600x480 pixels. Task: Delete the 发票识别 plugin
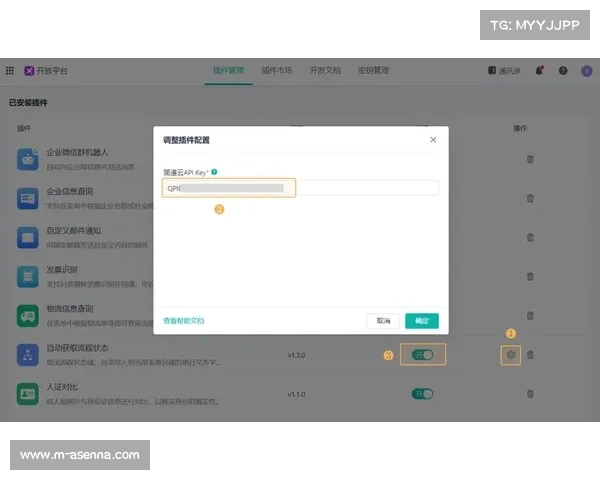(530, 276)
